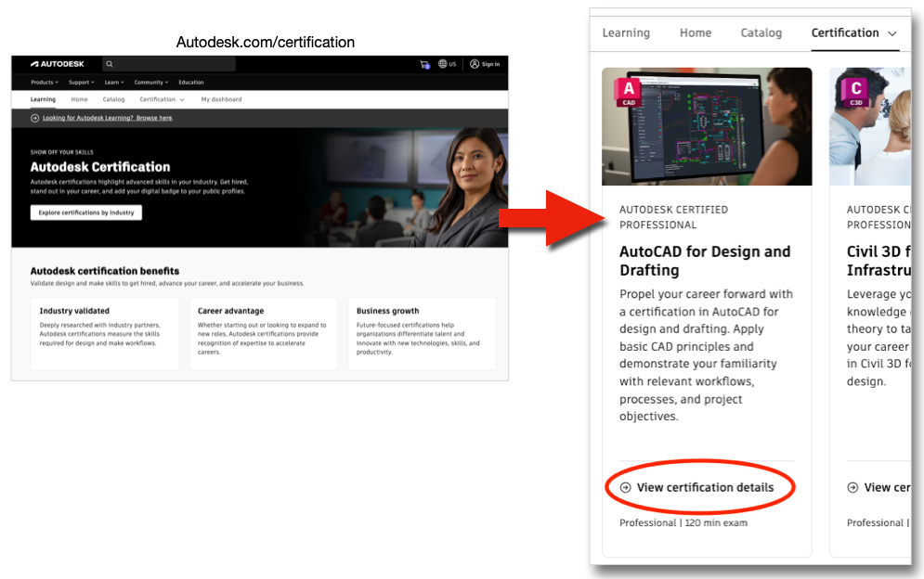The image size is (924, 579).
Task: Click 'Autodesk certification benefits' heading
Action: [105, 271]
